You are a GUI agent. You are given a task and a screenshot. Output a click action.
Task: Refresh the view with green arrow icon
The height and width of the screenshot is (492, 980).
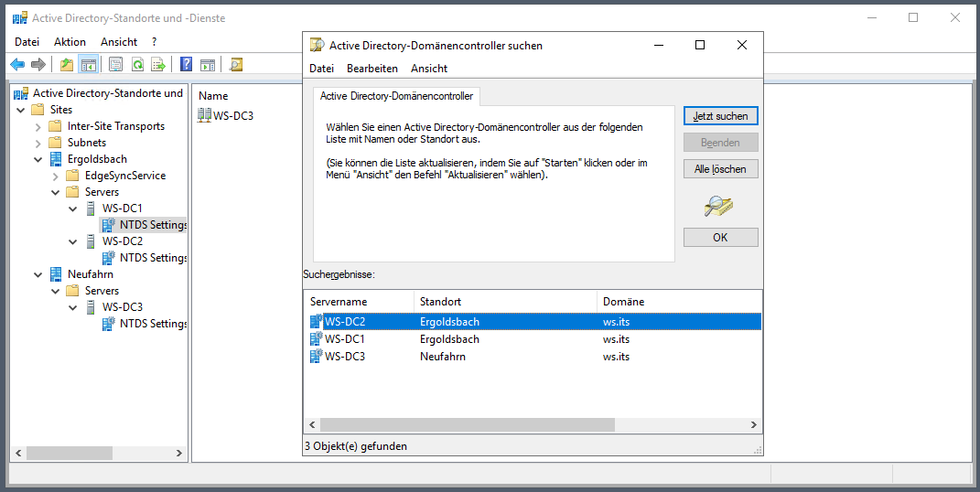click(137, 64)
